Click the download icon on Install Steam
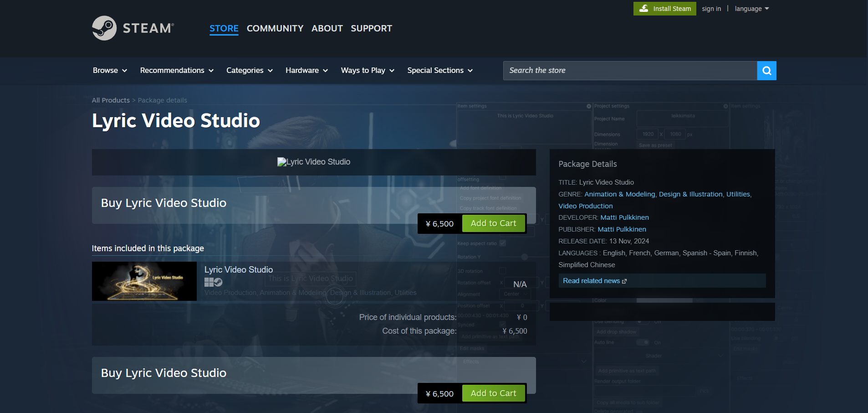Screen dimensions: 868x413 643,9
